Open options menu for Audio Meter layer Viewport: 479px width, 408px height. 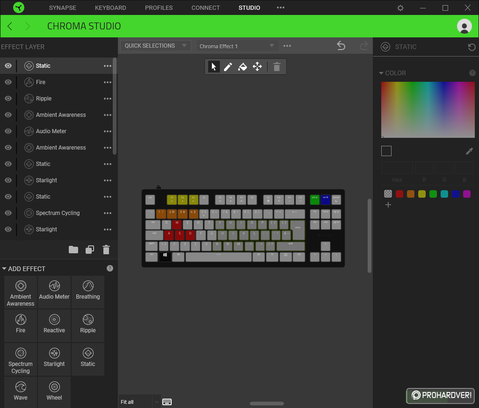pyautogui.click(x=107, y=131)
